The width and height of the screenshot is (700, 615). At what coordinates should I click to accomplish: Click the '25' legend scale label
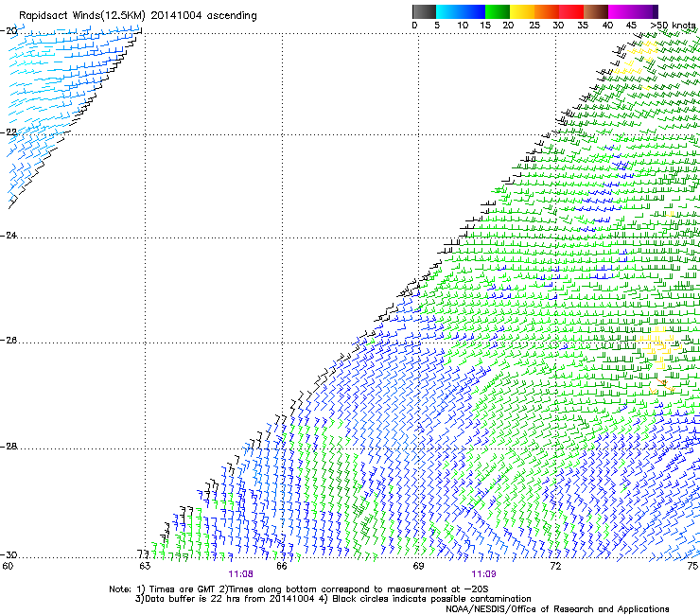[x=534, y=26]
